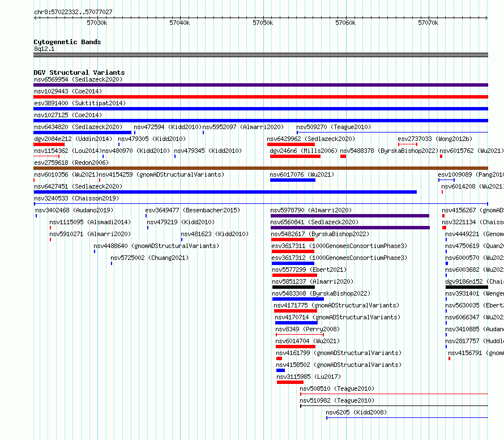Select nsv5577299 (Ebert2021) label
The width and height of the screenshot is (504, 440).
(x=309, y=270)
